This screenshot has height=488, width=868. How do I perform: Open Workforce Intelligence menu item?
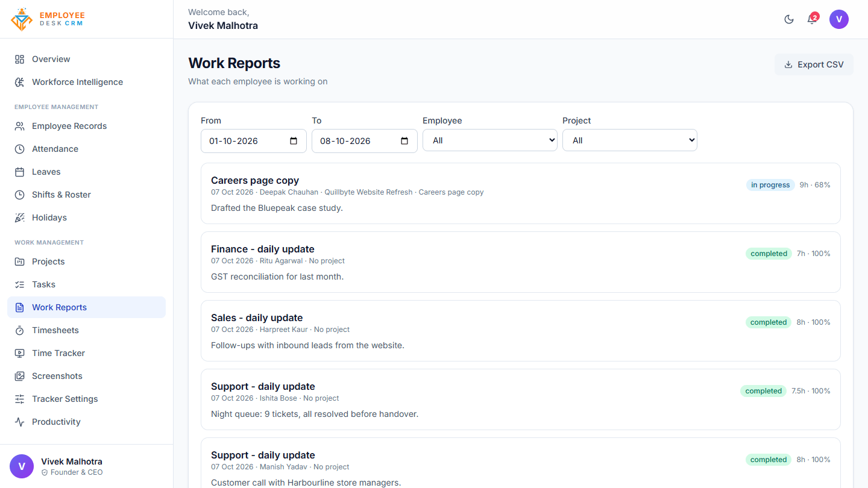click(x=86, y=82)
